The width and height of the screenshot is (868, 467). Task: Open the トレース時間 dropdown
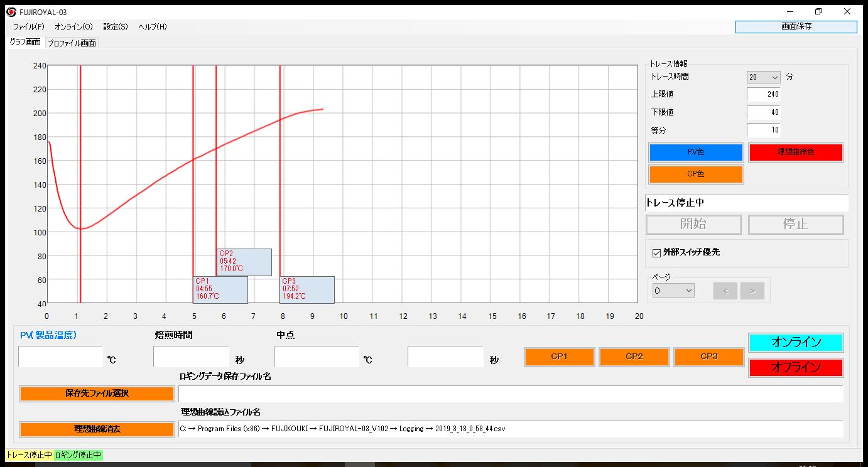[763, 77]
